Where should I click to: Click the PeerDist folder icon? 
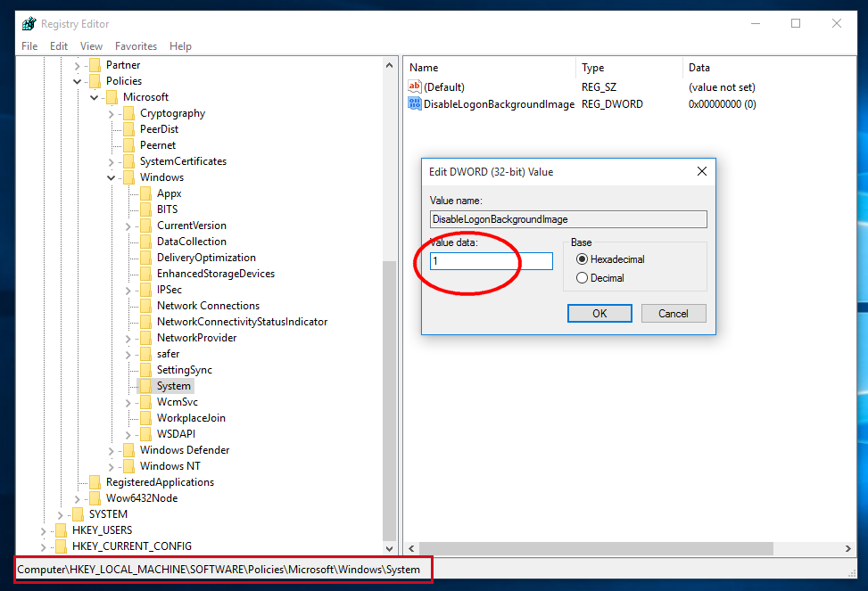click(x=128, y=129)
